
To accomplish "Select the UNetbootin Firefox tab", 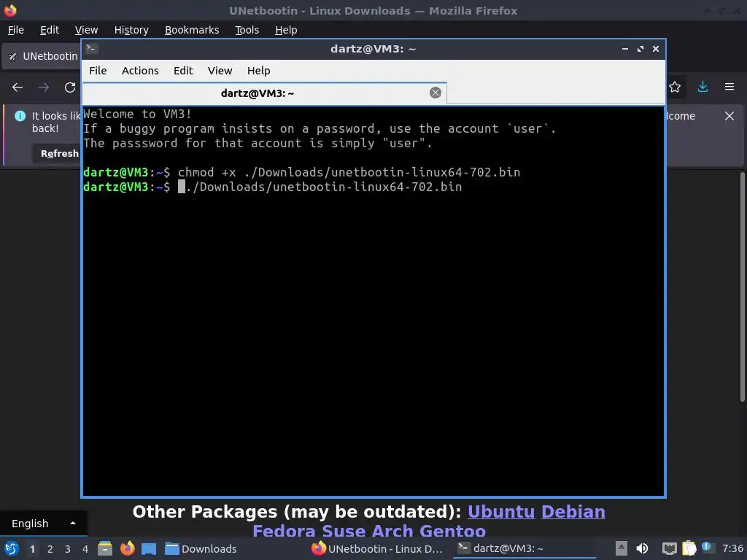I will coord(42,56).
